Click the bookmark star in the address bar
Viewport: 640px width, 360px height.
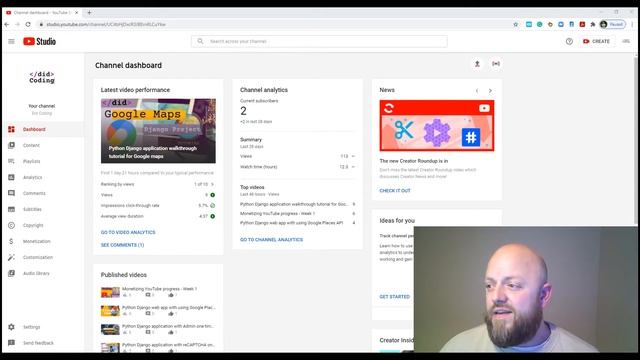[x=516, y=24]
